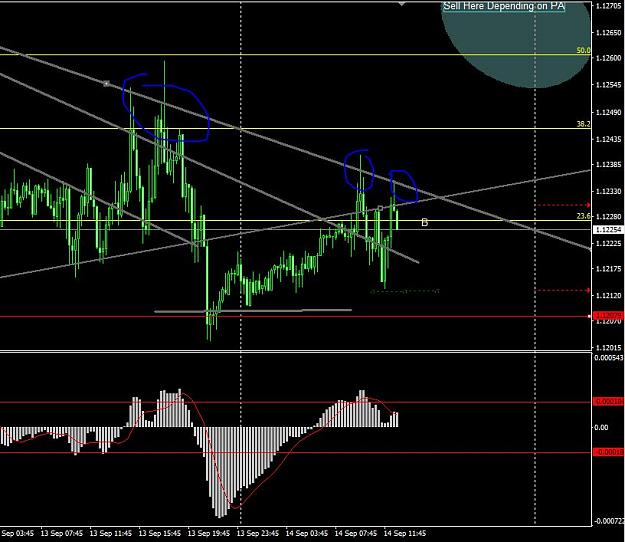Click the 14 Sep 11:45 time label
Screen dimensions: 625x542
pyautogui.click(x=405, y=533)
